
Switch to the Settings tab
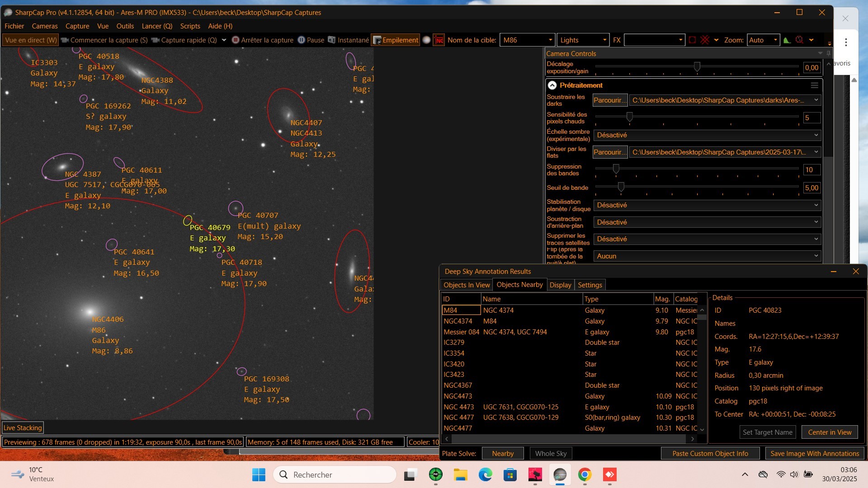pyautogui.click(x=590, y=285)
